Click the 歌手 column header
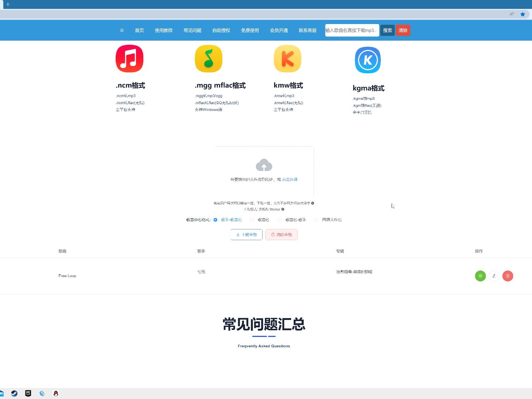The image size is (532, 399). point(201,251)
